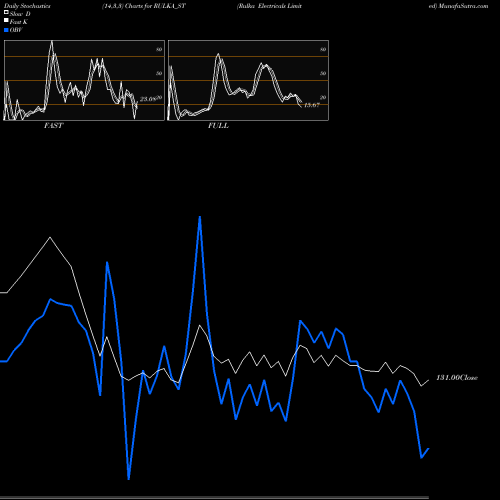Click the 'Daily Stochastics' title text
The width and height of the screenshot is (500, 500).
27,6
